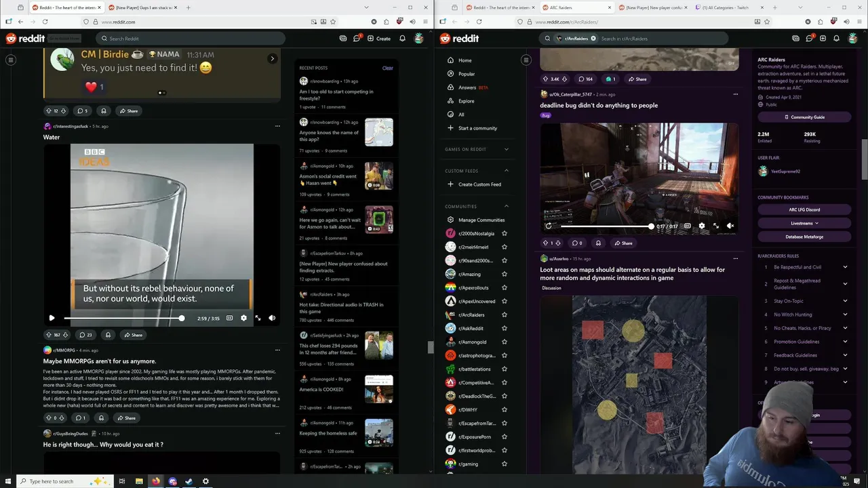The height and width of the screenshot is (488, 868).
Task: Open settings gear on deadline bug video
Action: (x=702, y=226)
